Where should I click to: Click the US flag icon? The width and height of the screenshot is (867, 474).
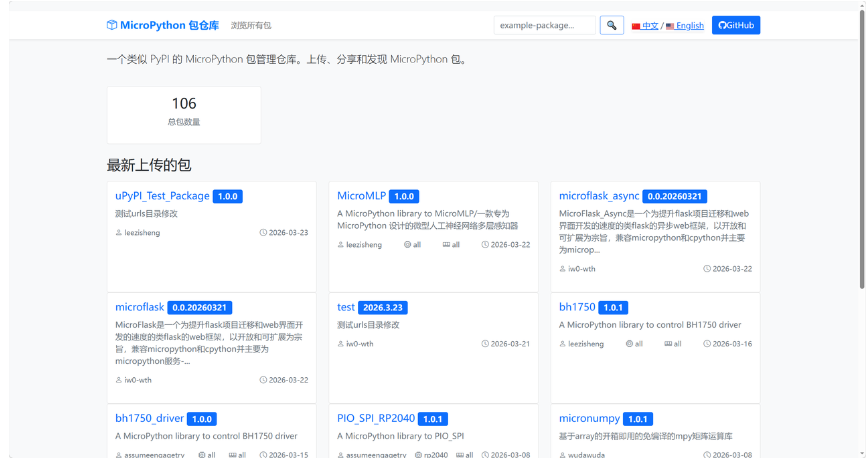670,26
